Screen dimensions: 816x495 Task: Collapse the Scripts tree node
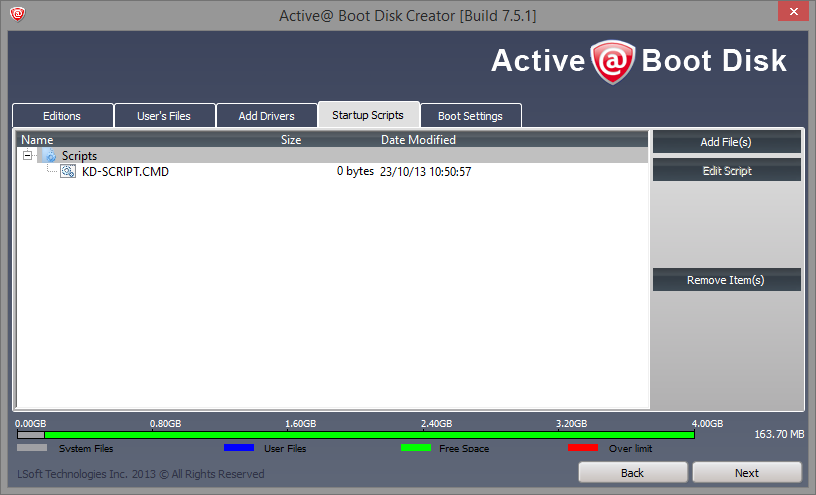27,156
